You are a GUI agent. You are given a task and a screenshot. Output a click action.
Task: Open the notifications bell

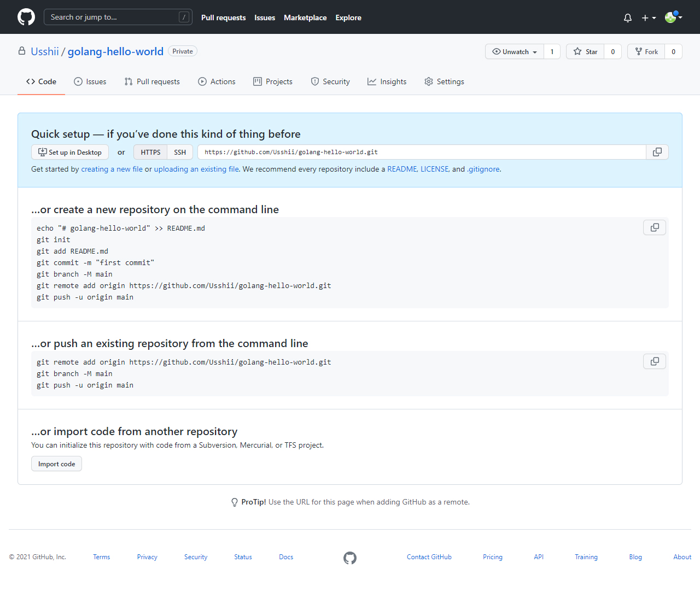pos(628,17)
